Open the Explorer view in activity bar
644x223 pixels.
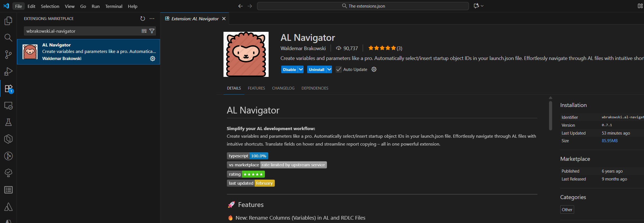point(8,21)
